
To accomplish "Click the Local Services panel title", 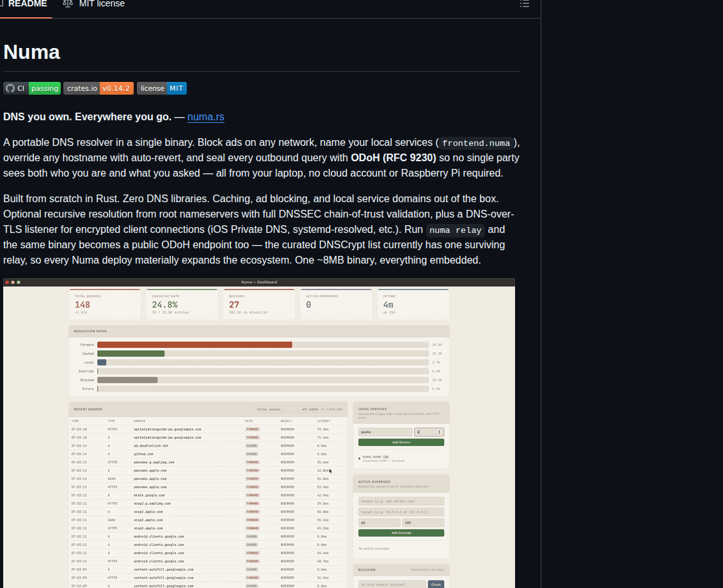I will [372, 409].
